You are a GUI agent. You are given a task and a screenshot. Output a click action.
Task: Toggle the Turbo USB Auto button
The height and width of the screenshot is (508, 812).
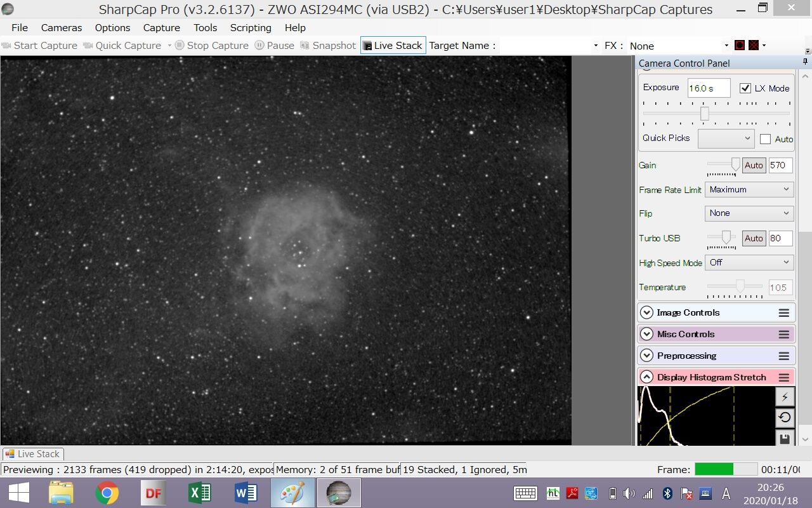(x=754, y=238)
